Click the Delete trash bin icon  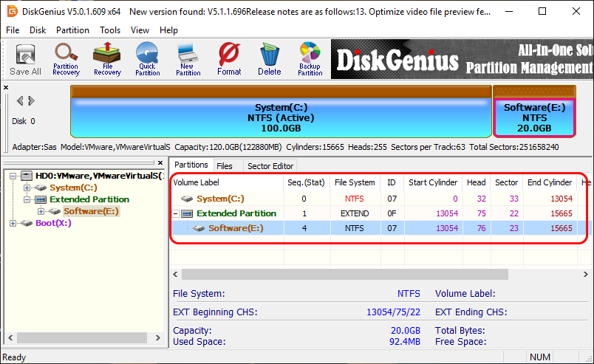tap(270, 60)
